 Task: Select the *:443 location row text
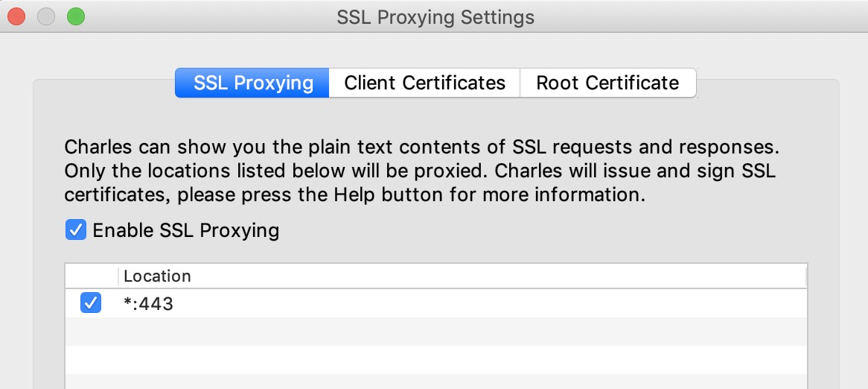pyautogui.click(x=148, y=303)
